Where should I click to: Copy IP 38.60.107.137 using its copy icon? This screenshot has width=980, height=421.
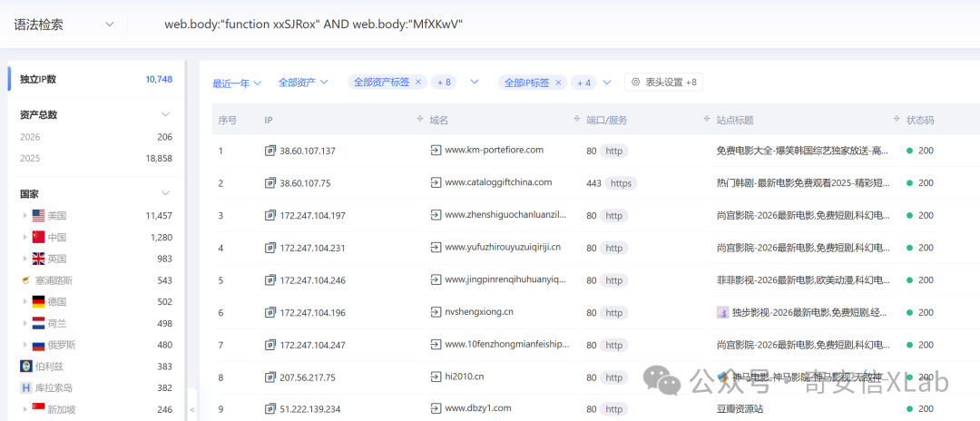point(270,151)
